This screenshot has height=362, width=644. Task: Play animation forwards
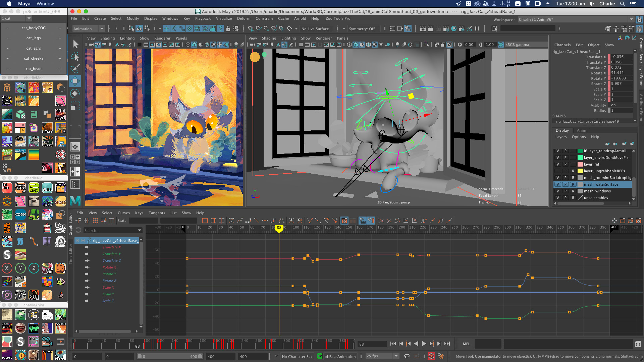(424, 344)
